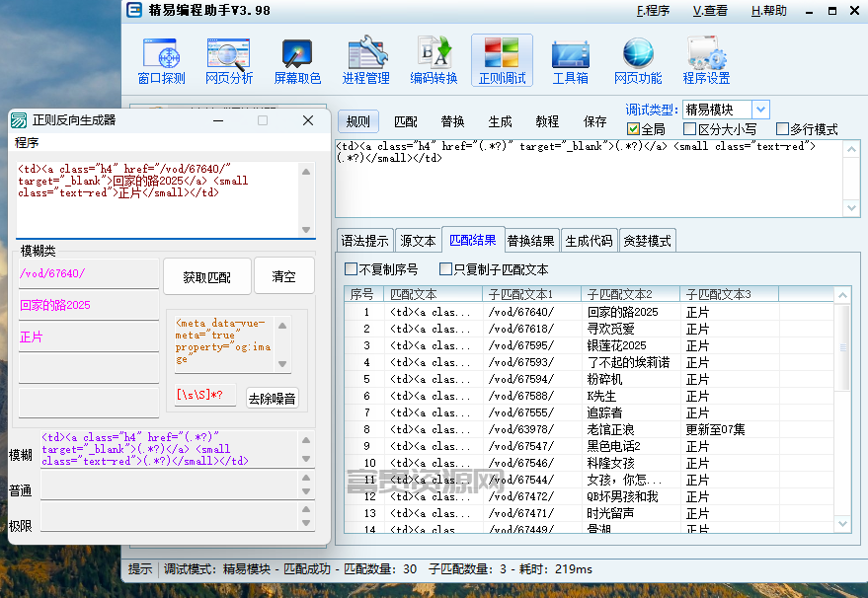Open the 进程管理 process manager
The image size is (868, 598).
click(365, 61)
